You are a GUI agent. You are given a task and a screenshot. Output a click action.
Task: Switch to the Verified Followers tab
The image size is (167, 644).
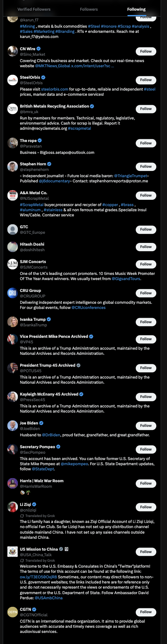tap(34, 9)
